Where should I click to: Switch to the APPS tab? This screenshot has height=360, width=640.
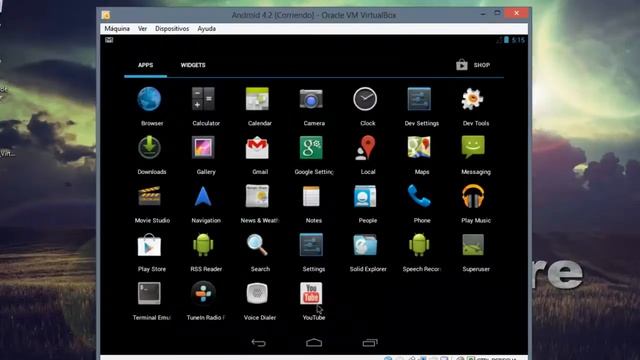(145, 65)
